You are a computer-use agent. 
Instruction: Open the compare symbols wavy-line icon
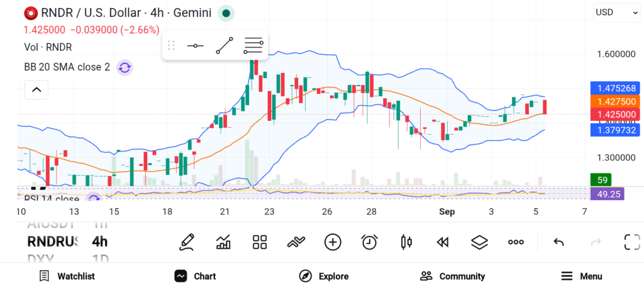(x=296, y=242)
